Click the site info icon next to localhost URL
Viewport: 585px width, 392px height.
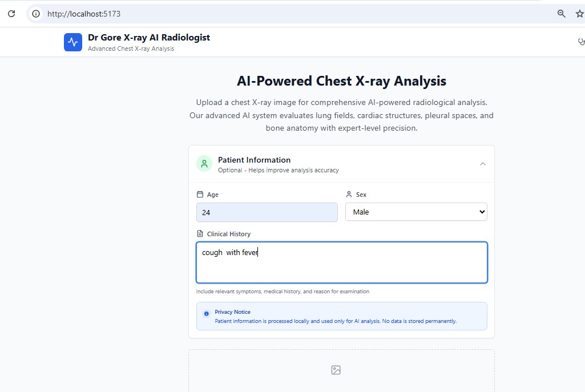tap(35, 13)
